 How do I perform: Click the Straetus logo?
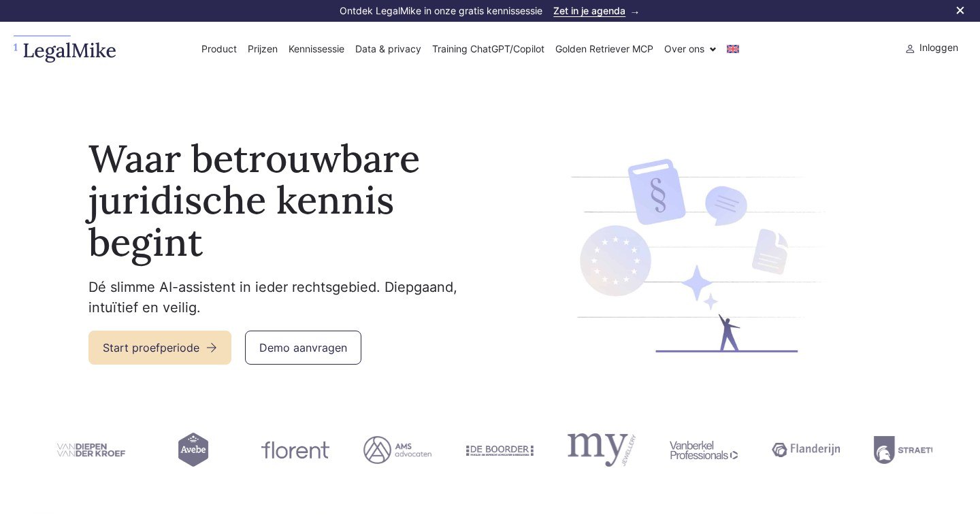click(x=903, y=450)
